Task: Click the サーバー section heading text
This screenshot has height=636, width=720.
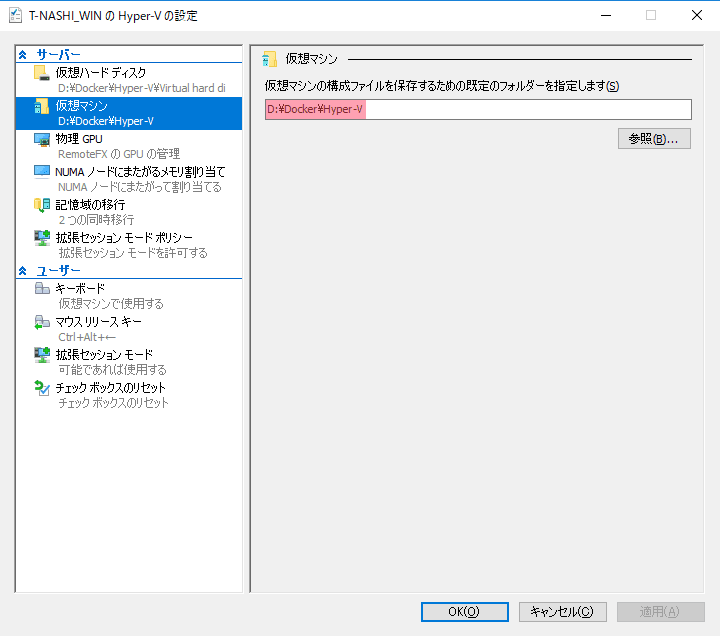Action: point(58,55)
